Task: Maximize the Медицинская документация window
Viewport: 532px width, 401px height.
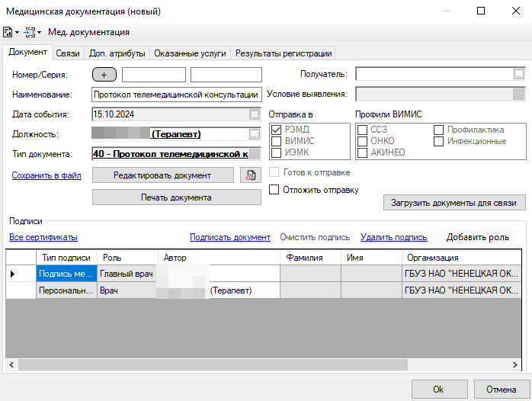Action: point(481,11)
